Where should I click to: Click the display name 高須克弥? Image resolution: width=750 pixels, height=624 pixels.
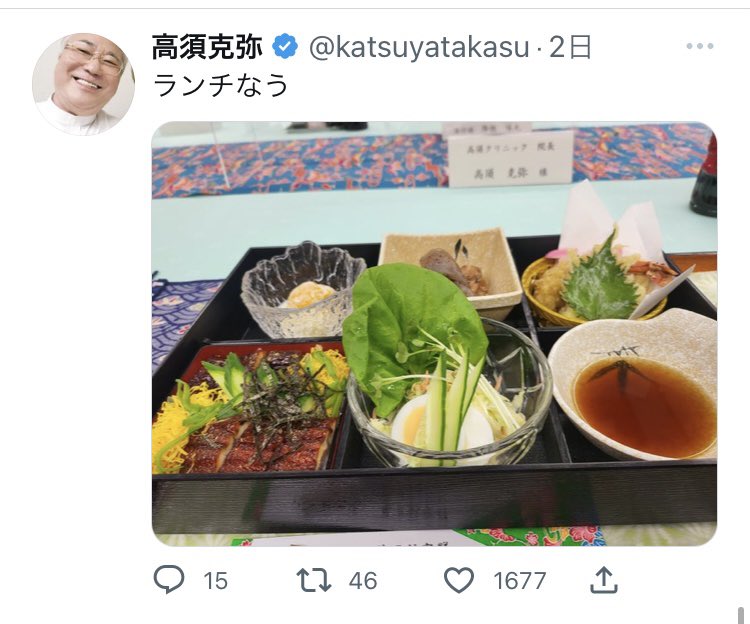pos(208,47)
